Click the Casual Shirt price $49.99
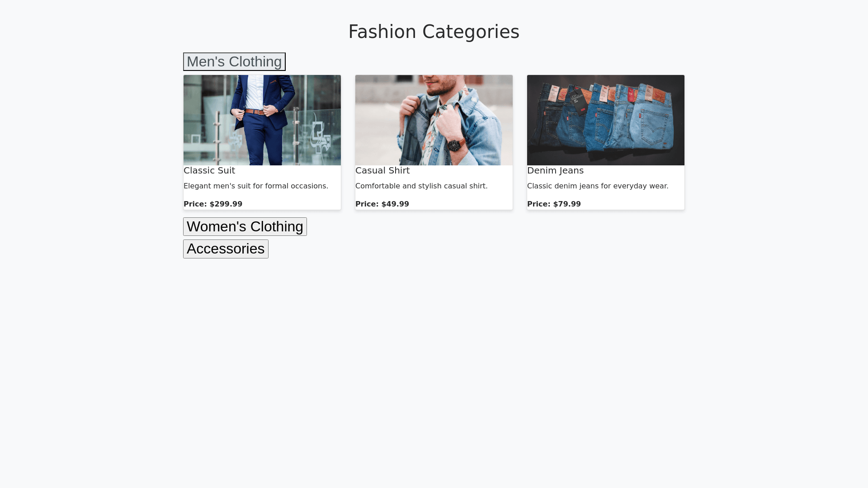 [382, 204]
